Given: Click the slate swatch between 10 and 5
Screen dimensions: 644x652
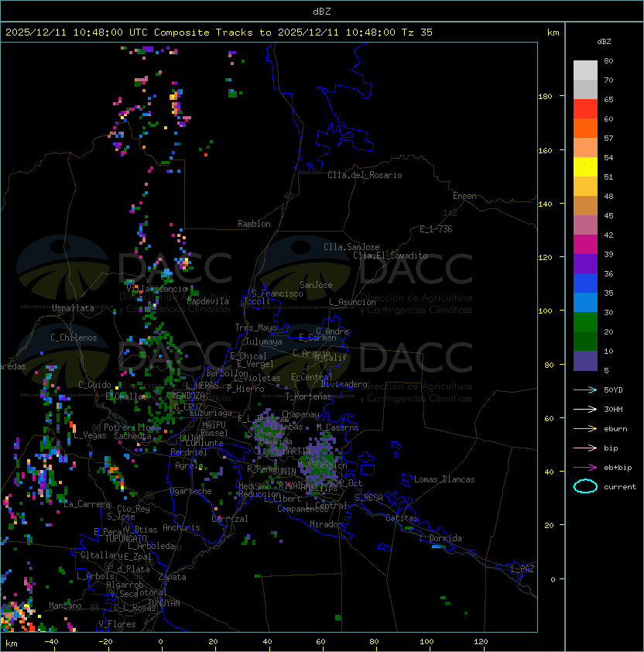Looking at the screenshot, I should (x=585, y=361).
